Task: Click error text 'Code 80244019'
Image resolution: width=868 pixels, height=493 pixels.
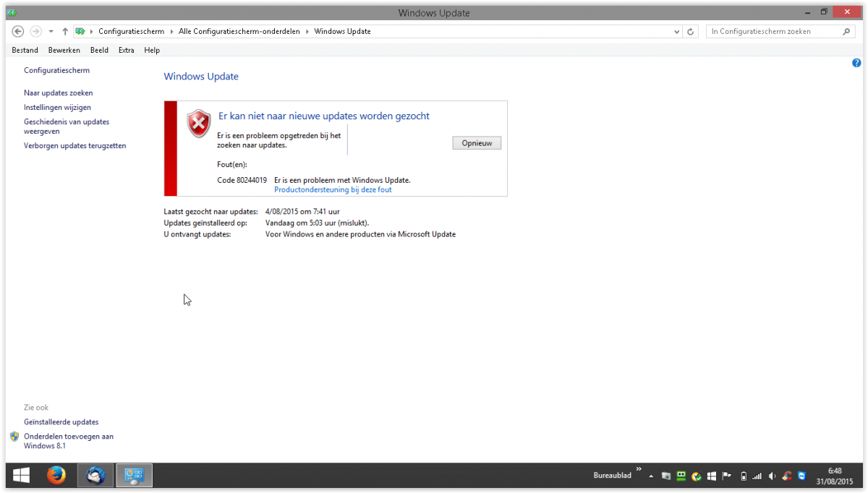Action: click(242, 180)
